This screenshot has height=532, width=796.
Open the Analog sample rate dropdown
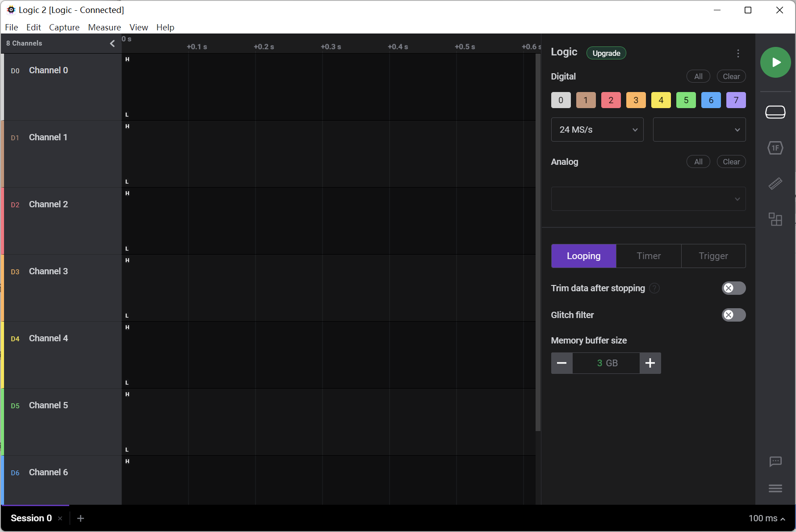(x=649, y=199)
